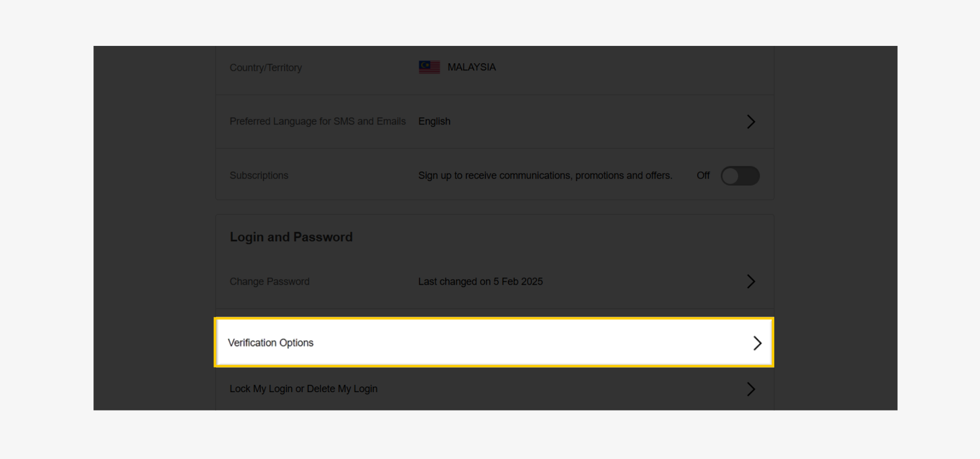Click the Change Password arrow icon
This screenshot has width=980, height=459.
pyautogui.click(x=751, y=282)
